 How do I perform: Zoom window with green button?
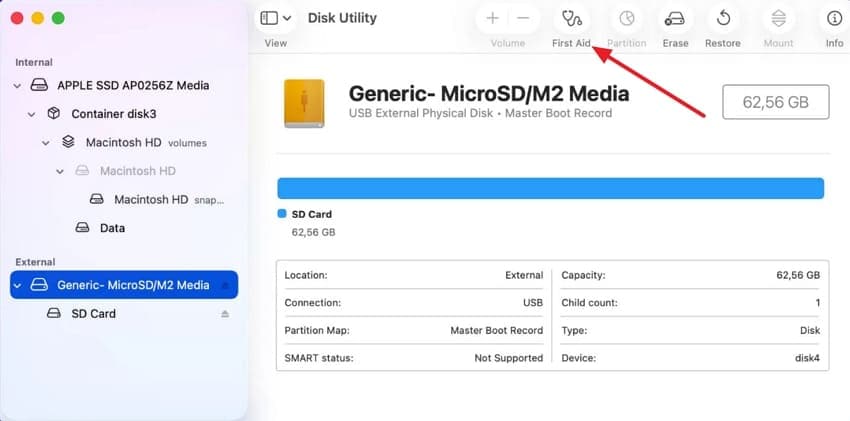[58, 18]
